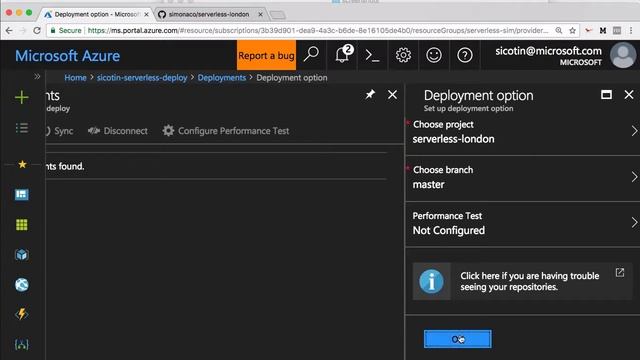Switch to simonaco/serverless-london tab

[209, 14]
